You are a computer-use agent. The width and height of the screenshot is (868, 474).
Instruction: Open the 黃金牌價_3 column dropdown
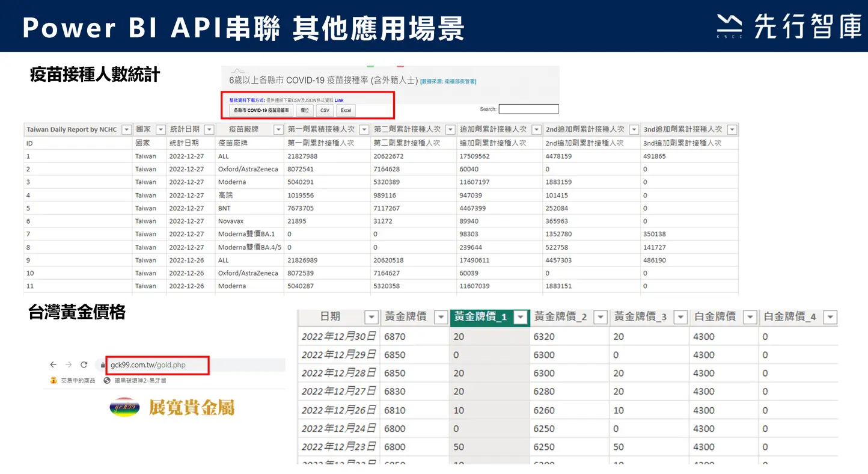tap(680, 318)
